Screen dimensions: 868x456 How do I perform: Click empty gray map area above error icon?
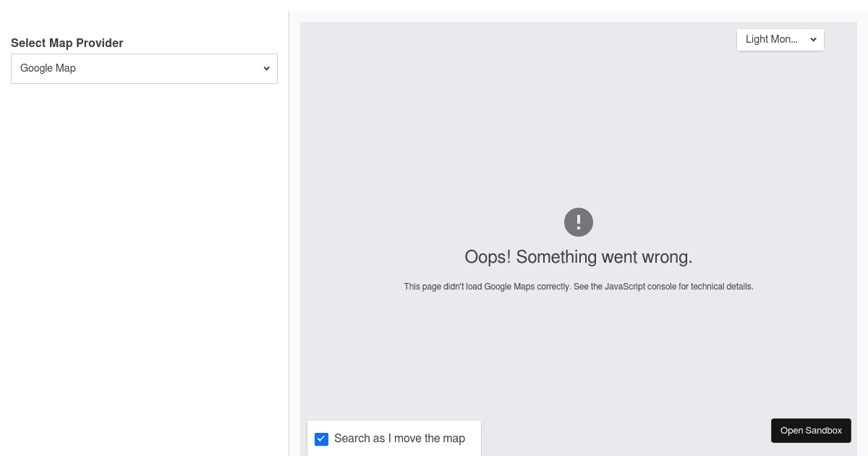pos(578,130)
